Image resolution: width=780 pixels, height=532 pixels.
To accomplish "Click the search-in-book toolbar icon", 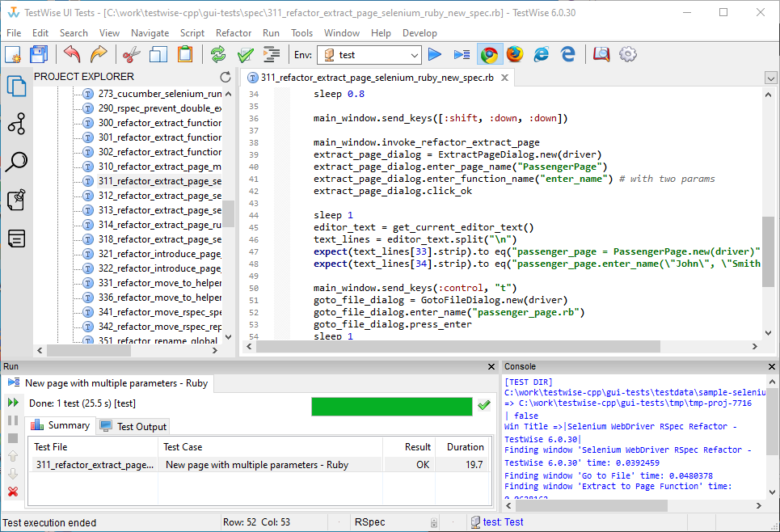I will [601, 54].
